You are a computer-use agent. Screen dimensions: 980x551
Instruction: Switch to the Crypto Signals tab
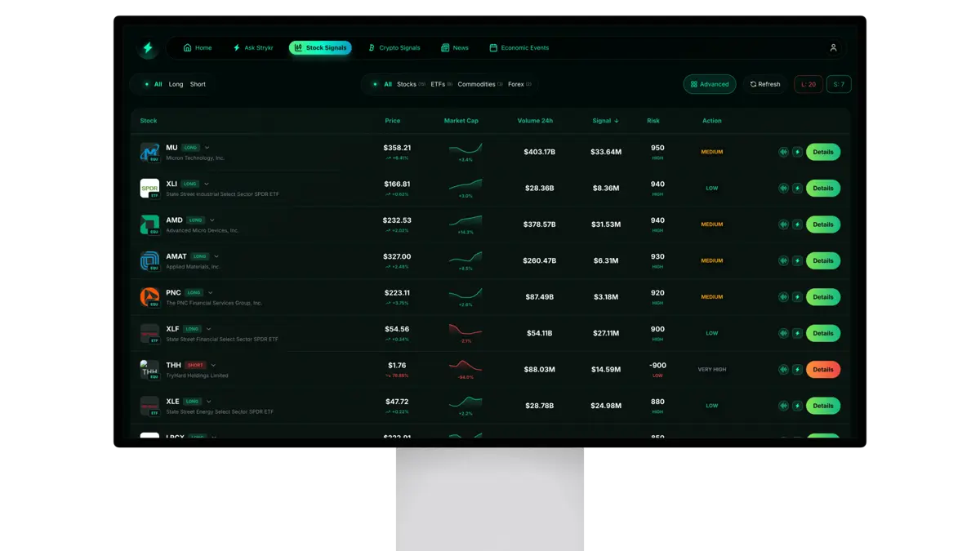(x=394, y=48)
